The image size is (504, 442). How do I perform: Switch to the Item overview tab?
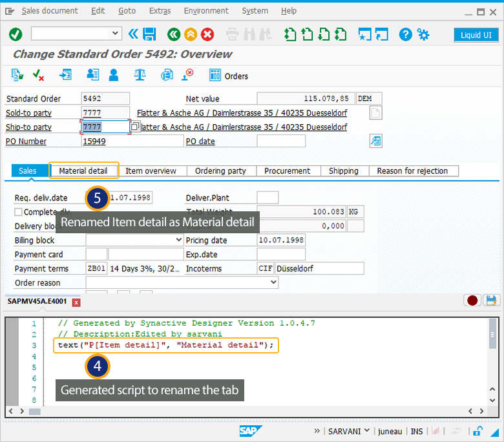coord(151,171)
